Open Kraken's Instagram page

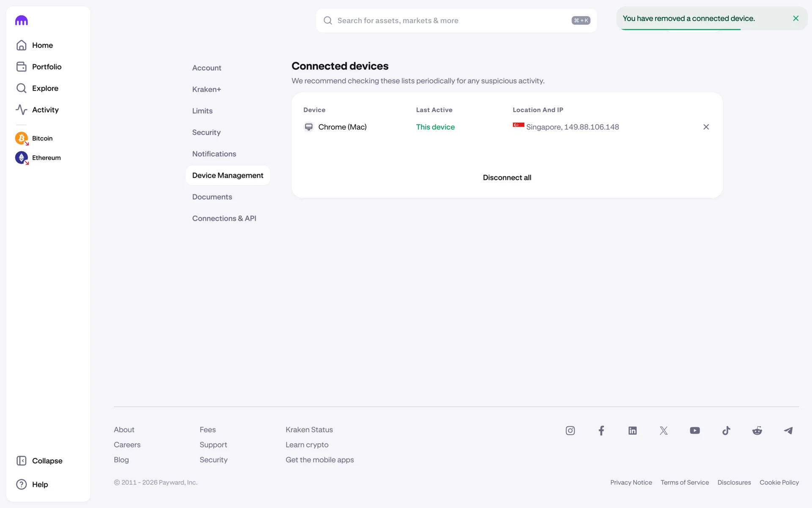coord(570,431)
